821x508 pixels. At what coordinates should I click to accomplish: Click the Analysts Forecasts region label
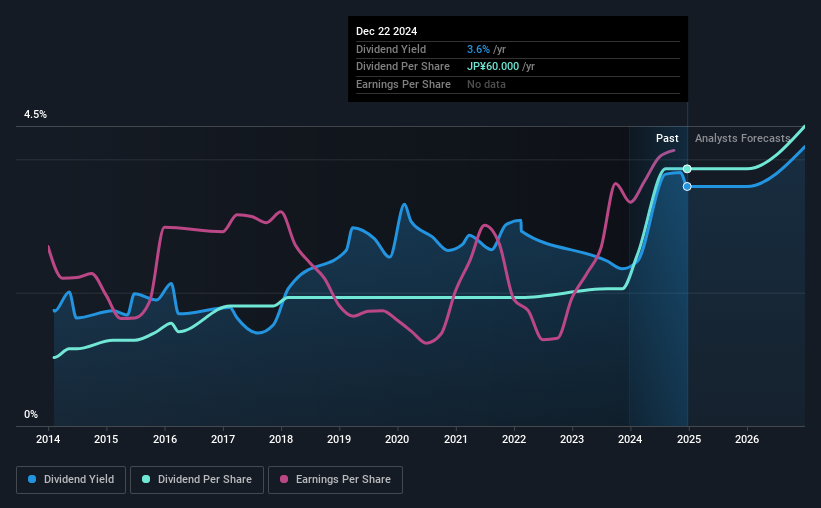tap(742, 138)
